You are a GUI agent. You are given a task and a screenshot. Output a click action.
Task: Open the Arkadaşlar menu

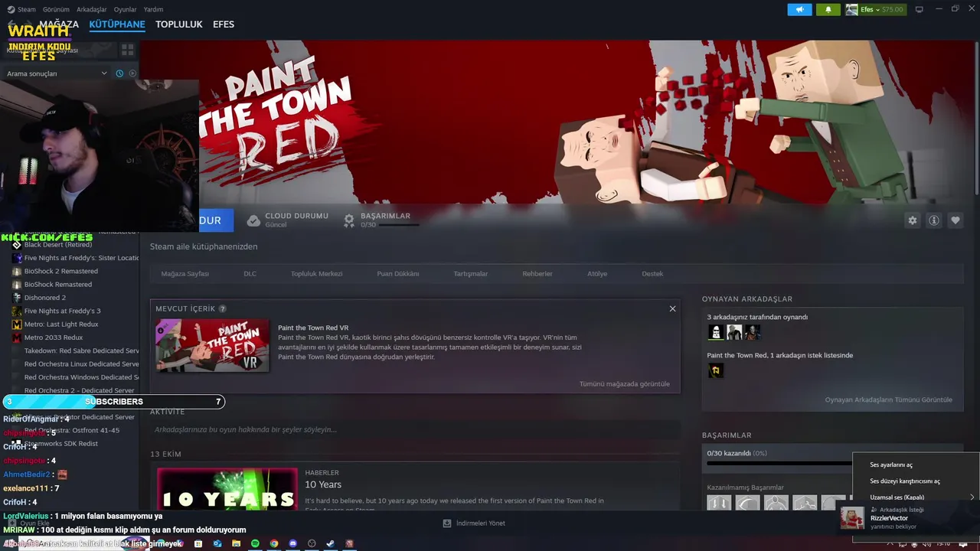point(92,9)
